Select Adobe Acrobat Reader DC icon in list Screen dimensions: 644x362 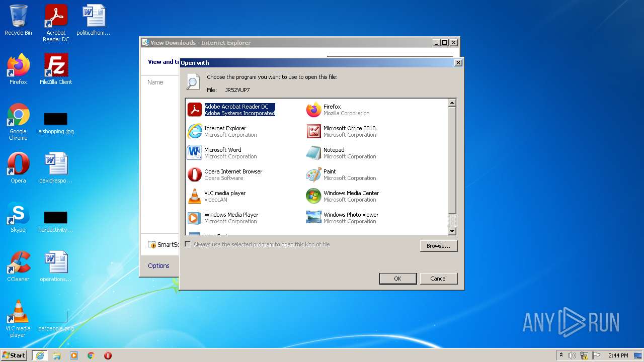pyautogui.click(x=195, y=110)
